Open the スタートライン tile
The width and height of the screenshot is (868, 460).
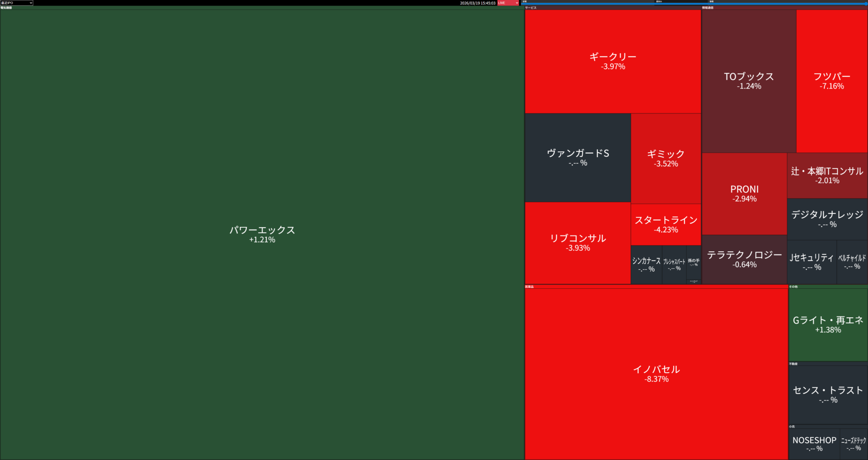pos(665,224)
